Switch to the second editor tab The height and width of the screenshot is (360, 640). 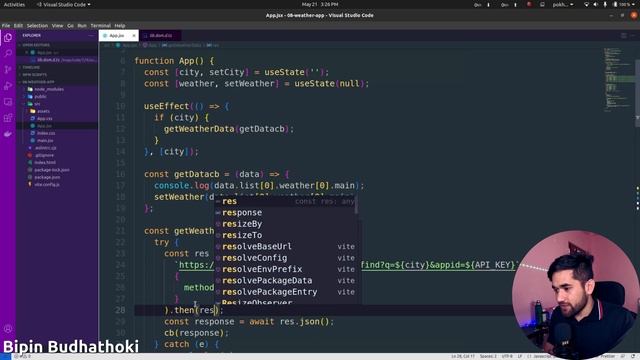pyautogui.click(x=160, y=36)
